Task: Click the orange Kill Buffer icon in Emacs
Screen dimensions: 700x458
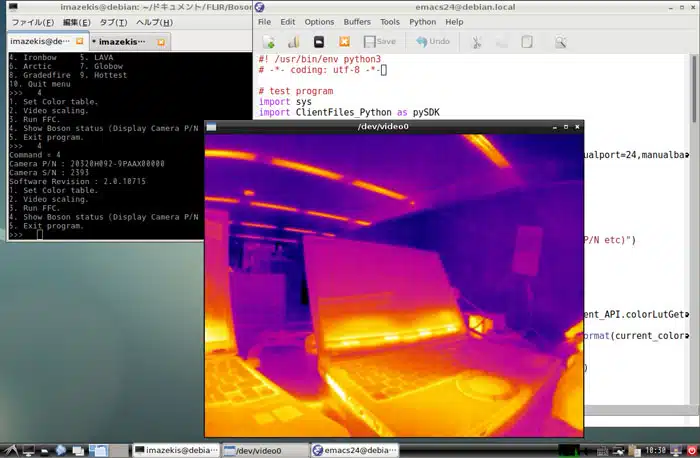Action: coord(344,42)
